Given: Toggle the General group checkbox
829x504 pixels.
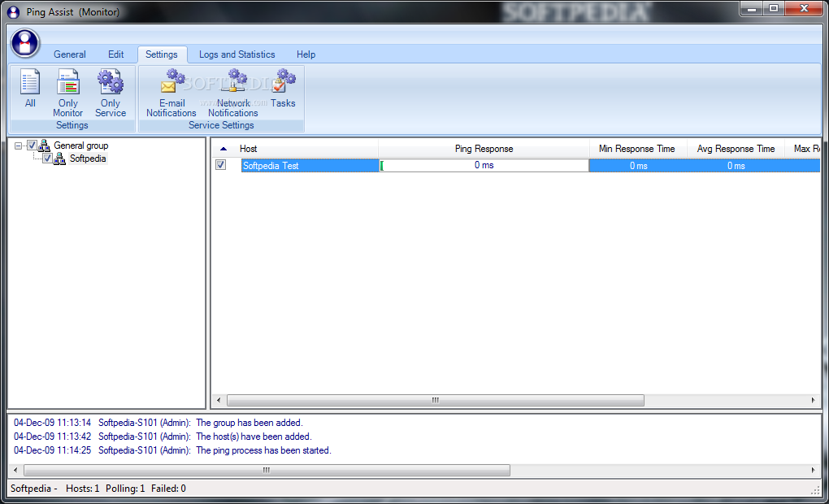Looking at the screenshot, I should click(x=32, y=146).
